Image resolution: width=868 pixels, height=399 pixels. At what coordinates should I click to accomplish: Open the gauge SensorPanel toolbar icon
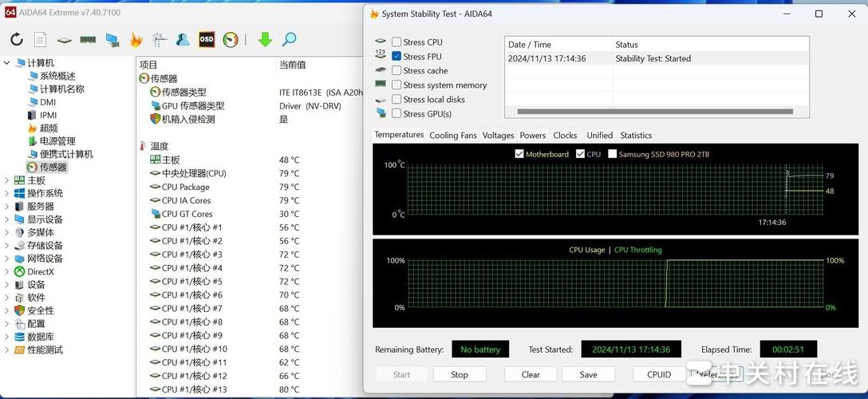(231, 39)
